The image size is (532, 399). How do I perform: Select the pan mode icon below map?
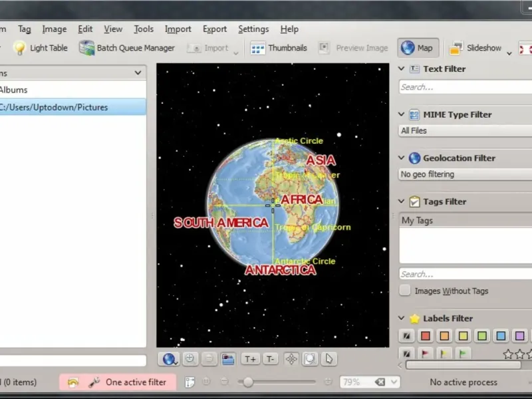(x=291, y=358)
